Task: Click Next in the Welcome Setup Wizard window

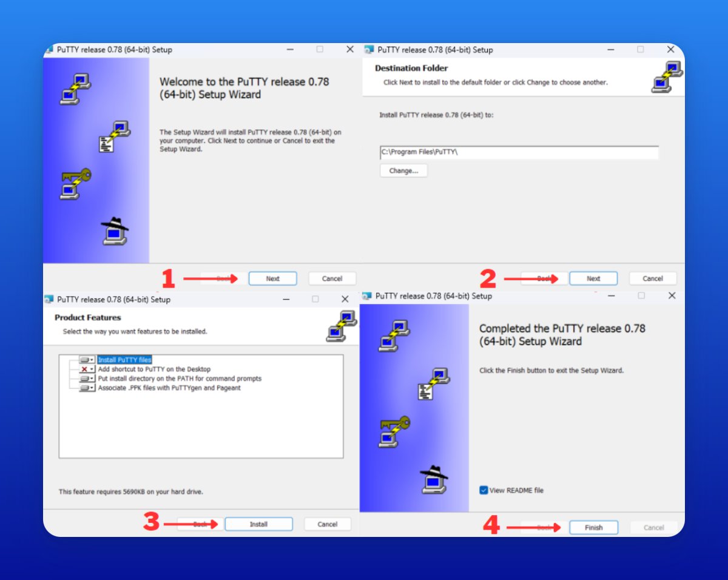Action: (272, 278)
